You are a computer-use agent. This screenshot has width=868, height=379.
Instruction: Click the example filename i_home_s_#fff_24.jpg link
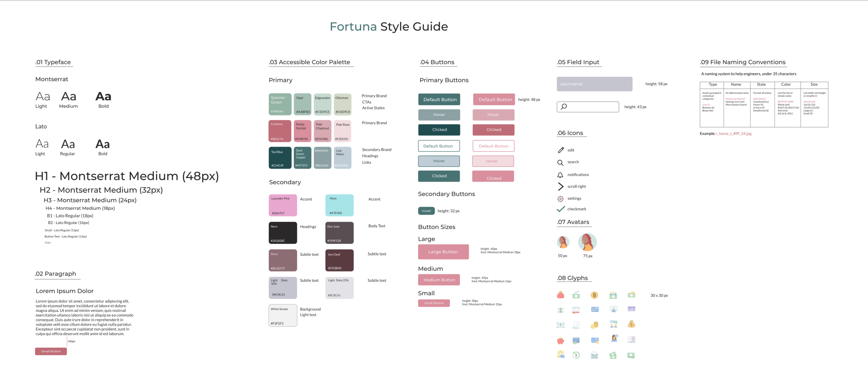(734, 133)
